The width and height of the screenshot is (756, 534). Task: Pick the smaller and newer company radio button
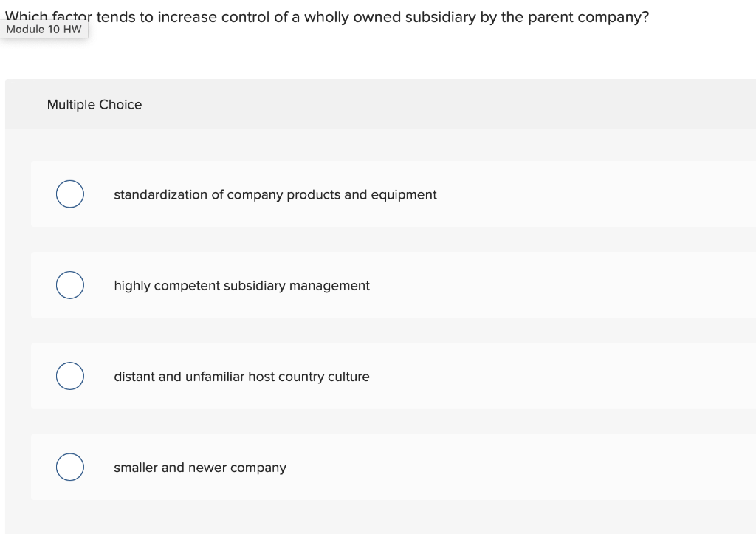coord(69,467)
